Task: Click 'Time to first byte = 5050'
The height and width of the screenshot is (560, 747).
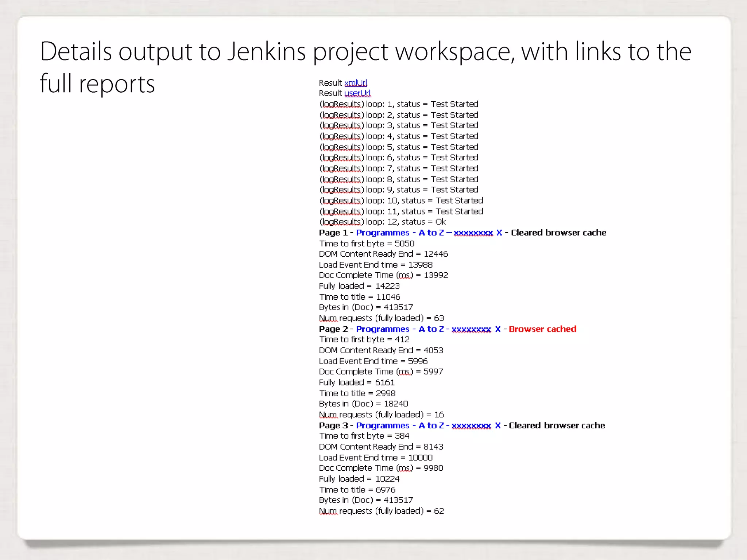Action: point(367,244)
